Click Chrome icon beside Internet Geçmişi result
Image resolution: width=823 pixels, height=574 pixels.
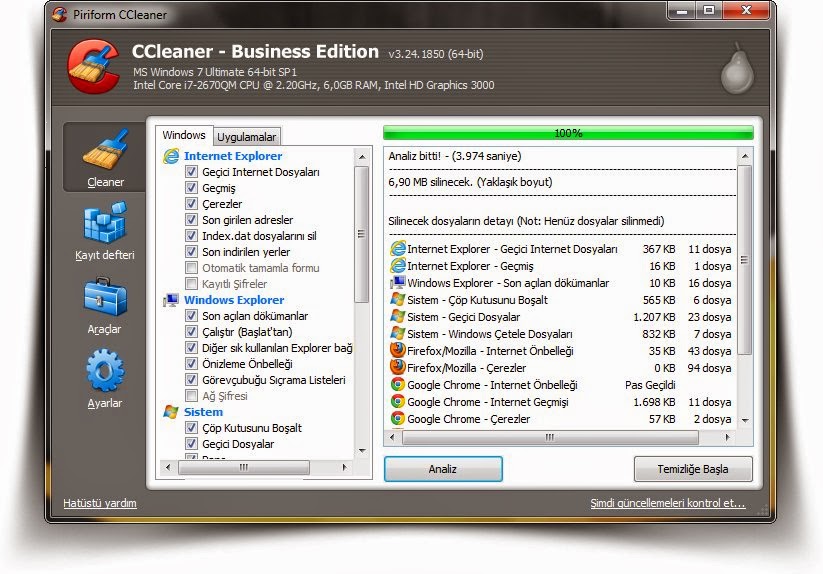398,401
